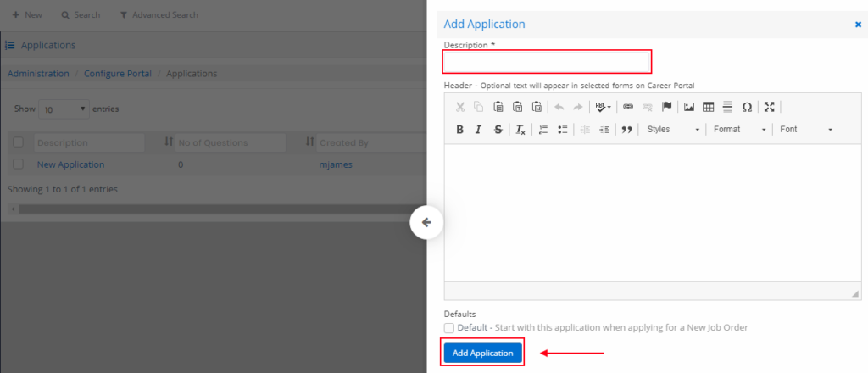Click the No of Questions filter field
Screen dimensions: 868x373
pyautogui.click(x=231, y=142)
